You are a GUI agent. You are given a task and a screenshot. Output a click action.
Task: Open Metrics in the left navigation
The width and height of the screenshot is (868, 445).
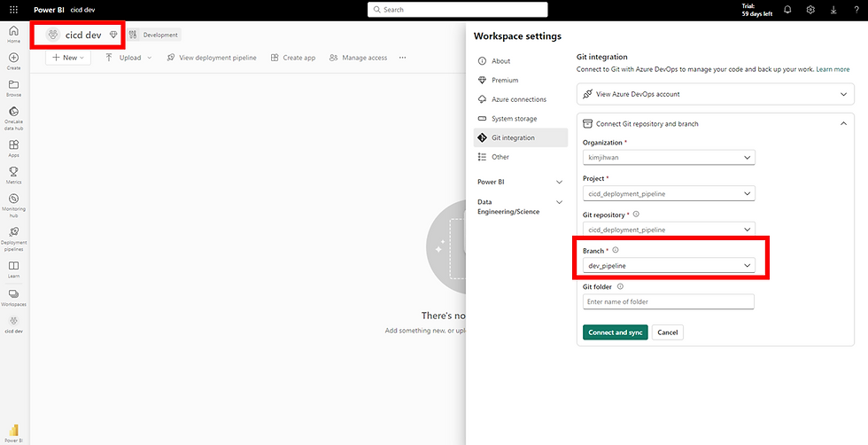pos(14,176)
